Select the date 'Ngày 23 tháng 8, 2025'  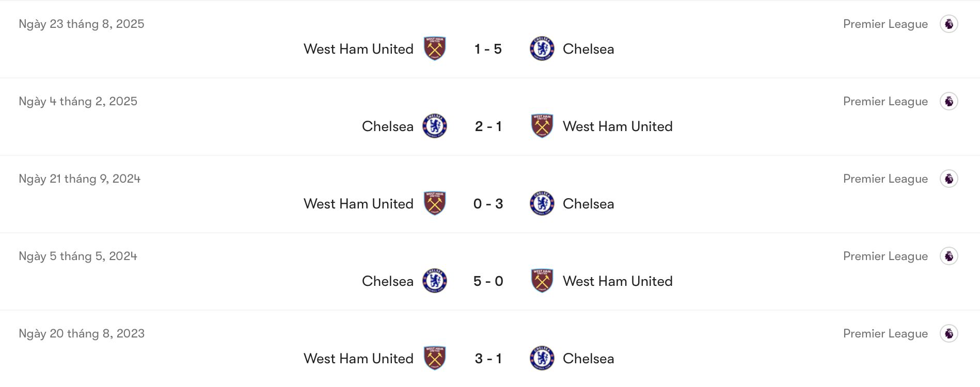pos(81,24)
